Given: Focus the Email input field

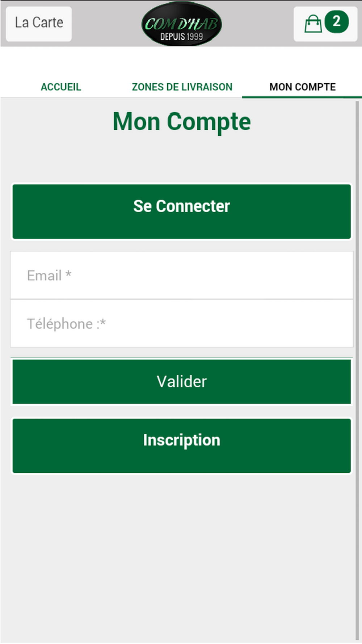Looking at the screenshot, I should [x=182, y=275].
